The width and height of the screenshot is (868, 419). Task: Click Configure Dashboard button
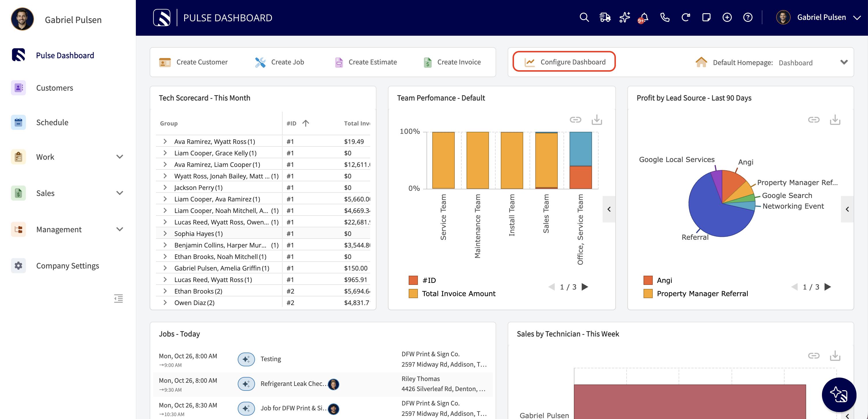pyautogui.click(x=564, y=62)
